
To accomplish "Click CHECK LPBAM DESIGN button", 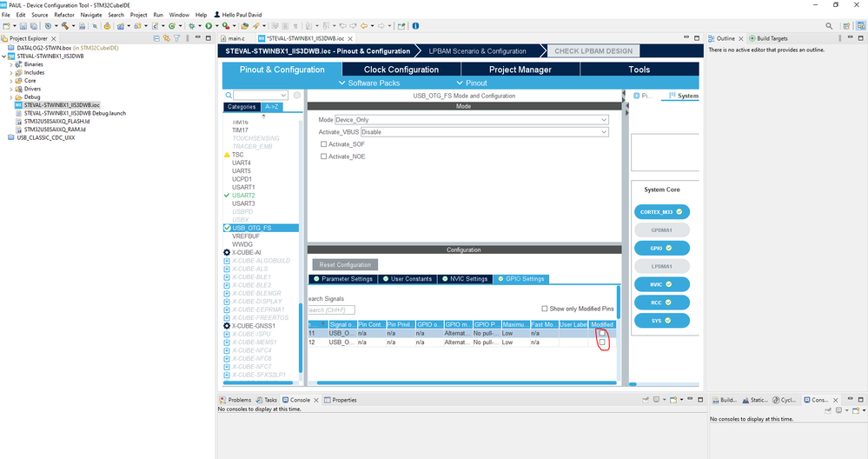I will [593, 51].
